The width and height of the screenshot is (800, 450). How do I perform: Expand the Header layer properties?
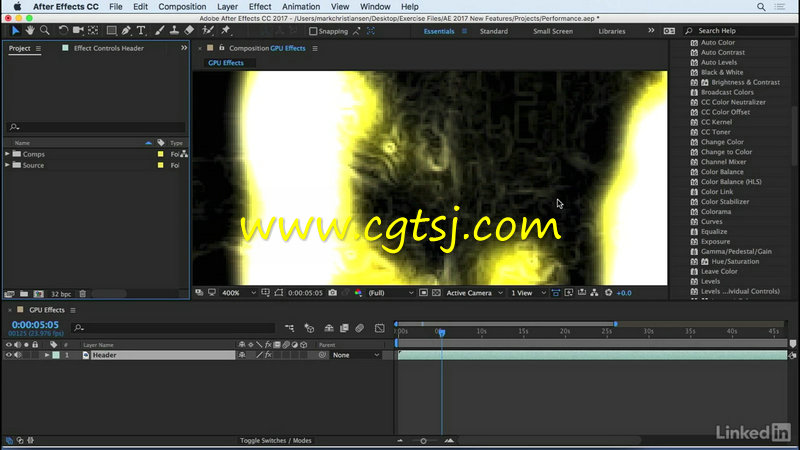point(46,355)
